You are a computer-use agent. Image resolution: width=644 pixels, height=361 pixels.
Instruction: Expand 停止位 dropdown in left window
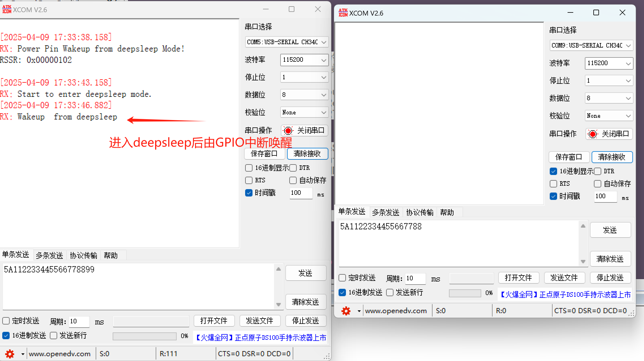coord(304,77)
